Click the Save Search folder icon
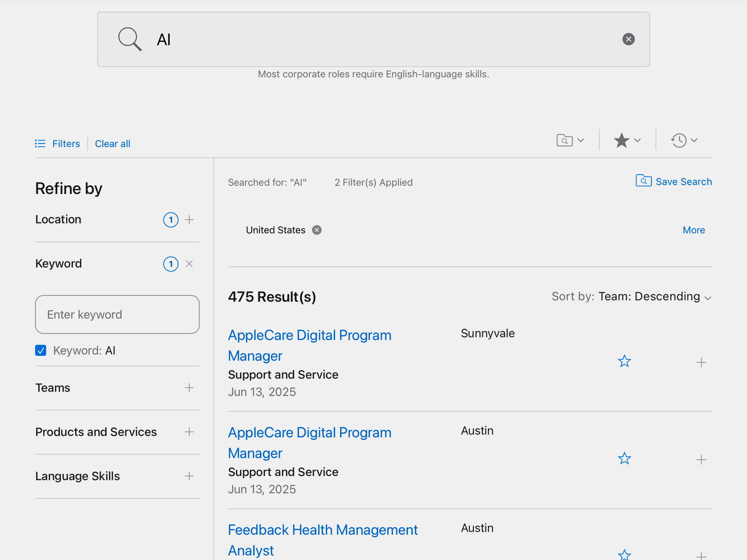 [x=644, y=181]
